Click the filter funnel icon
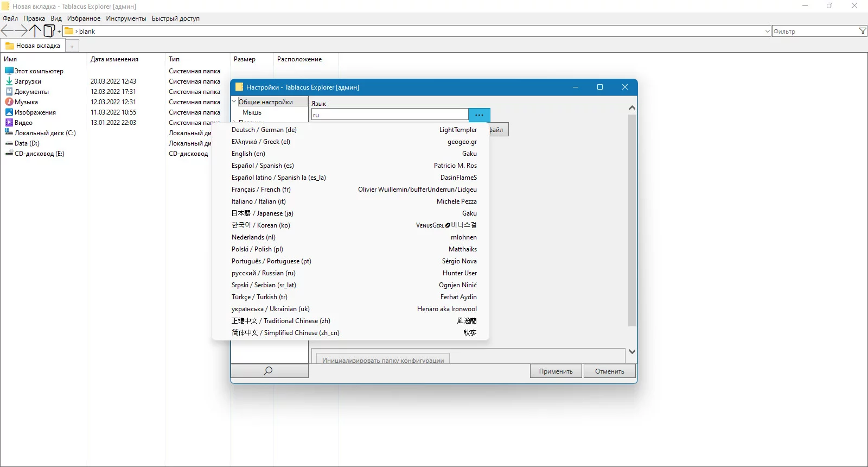 click(863, 31)
